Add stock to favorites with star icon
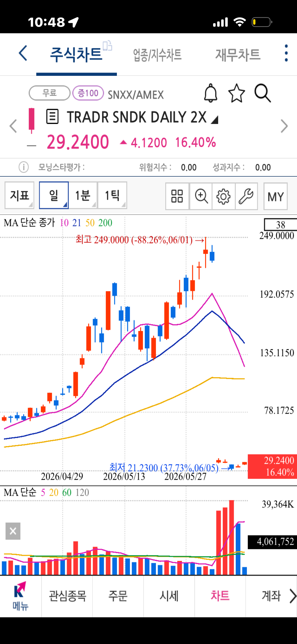297x644 pixels. pyautogui.click(x=237, y=93)
